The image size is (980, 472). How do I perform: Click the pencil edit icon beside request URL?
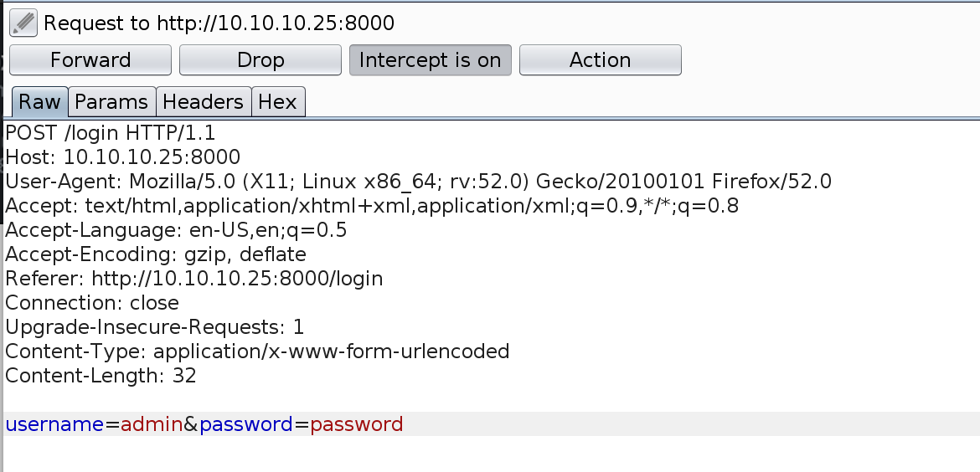23,23
